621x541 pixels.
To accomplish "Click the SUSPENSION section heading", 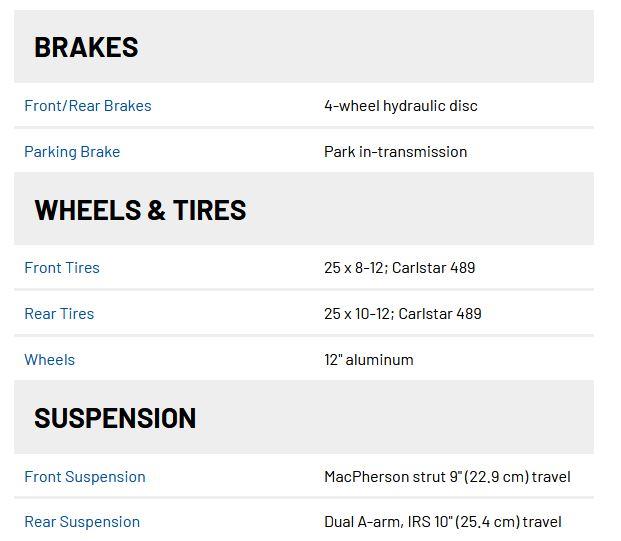I will [115, 418].
